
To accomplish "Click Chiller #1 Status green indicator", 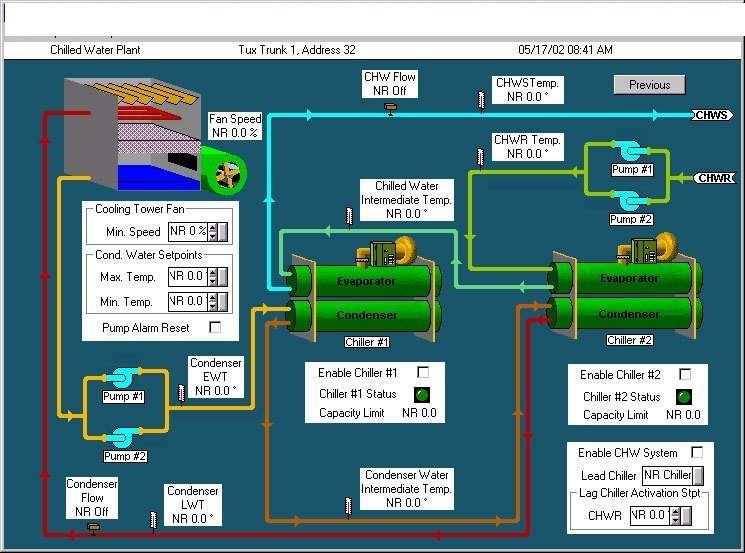I will [x=422, y=393].
